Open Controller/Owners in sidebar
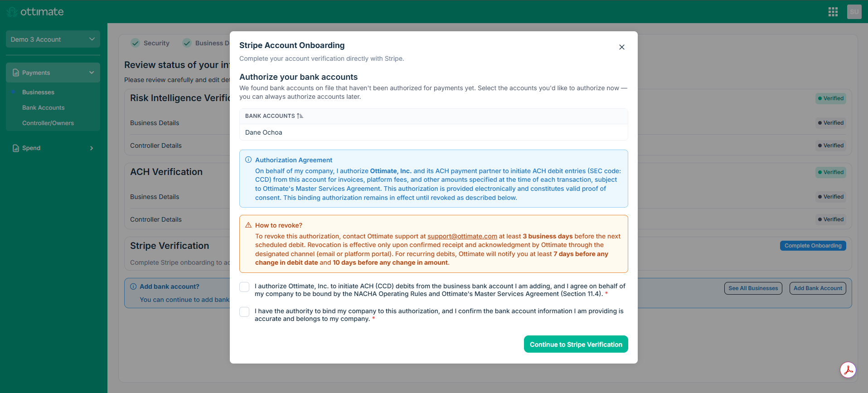The width and height of the screenshot is (868, 393). pos(48,123)
